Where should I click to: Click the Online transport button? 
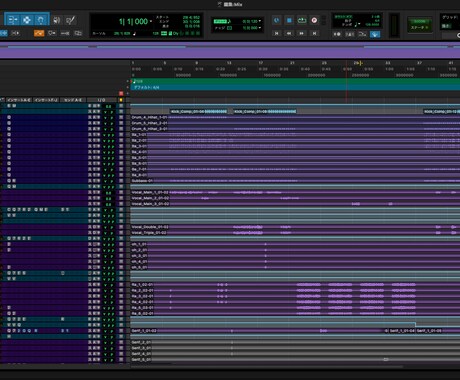[276, 20]
